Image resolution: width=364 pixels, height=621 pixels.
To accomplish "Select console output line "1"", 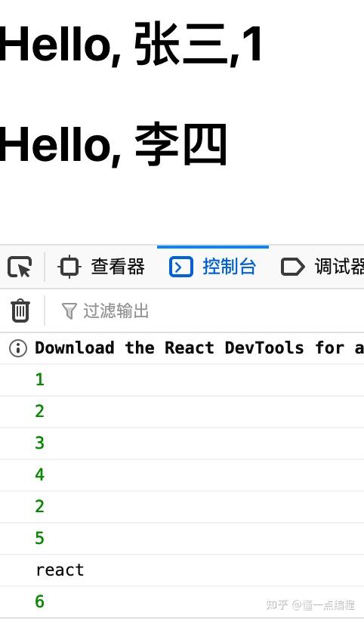I will [39, 380].
